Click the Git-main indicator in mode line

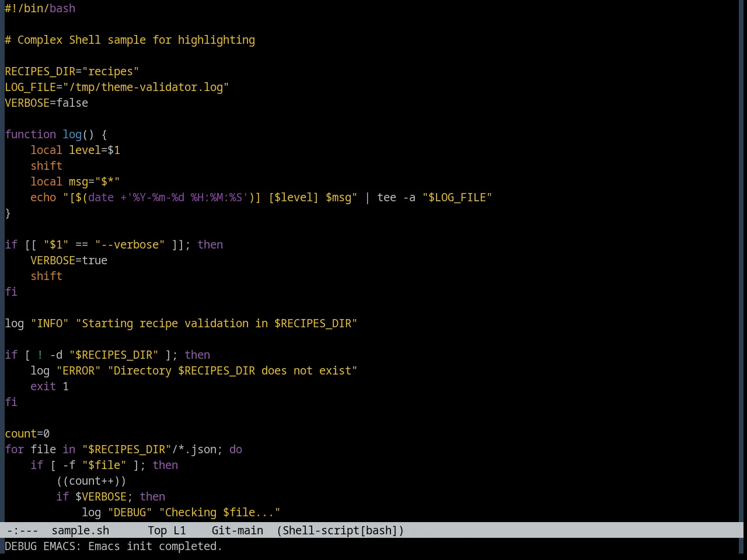237,530
